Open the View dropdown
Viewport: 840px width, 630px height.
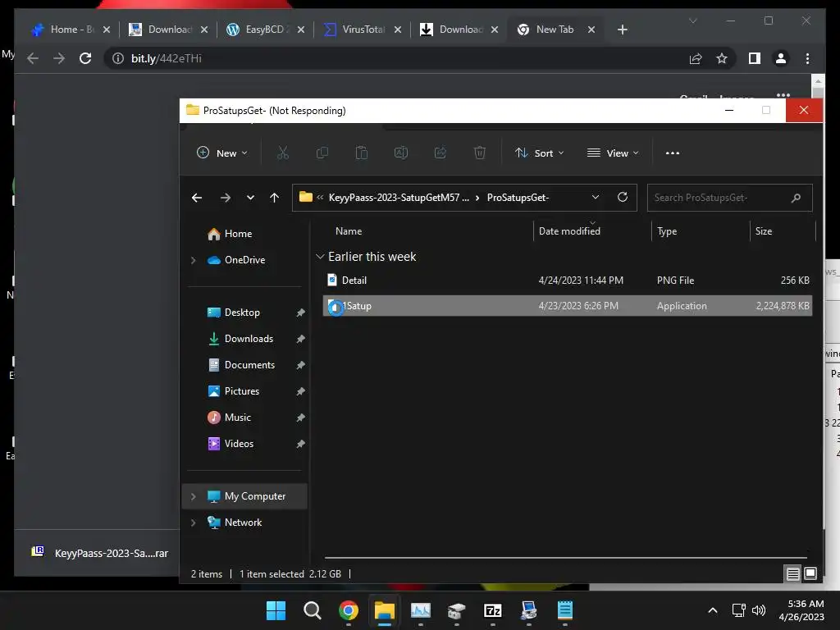pos(613,153)
